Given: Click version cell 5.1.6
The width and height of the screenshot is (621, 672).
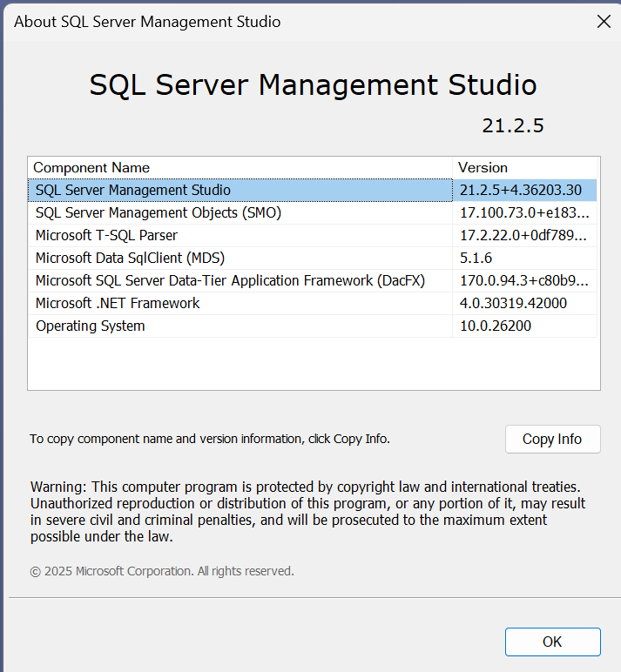Looking at the screenshot, I should [x=524, y=258].
